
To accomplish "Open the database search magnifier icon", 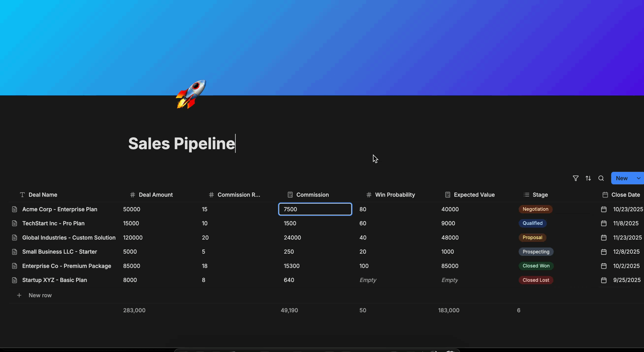I will coord(601,178).
